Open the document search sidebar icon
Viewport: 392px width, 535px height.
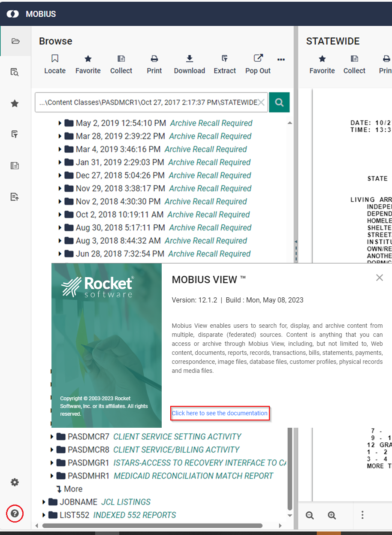coord(15,72)
